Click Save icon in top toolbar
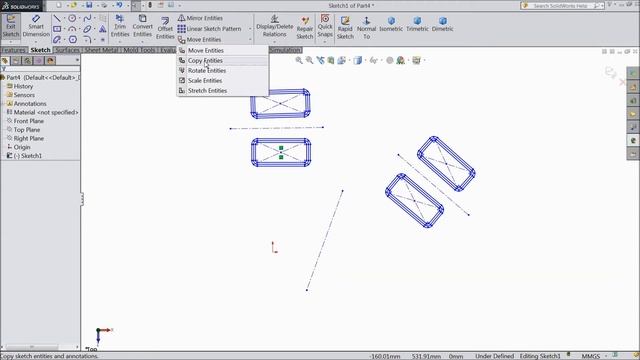This screenshot has height=360, width=640. click(89, 5)
